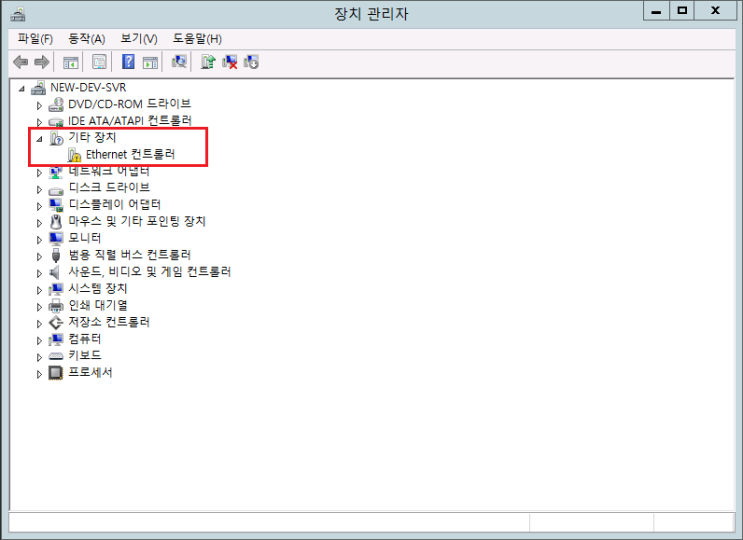This screenshot has width=743, height=540.
Task: Expand the 디스크 드라이브 node arrow
Action: pyautogui.click(x=39, y=189)
